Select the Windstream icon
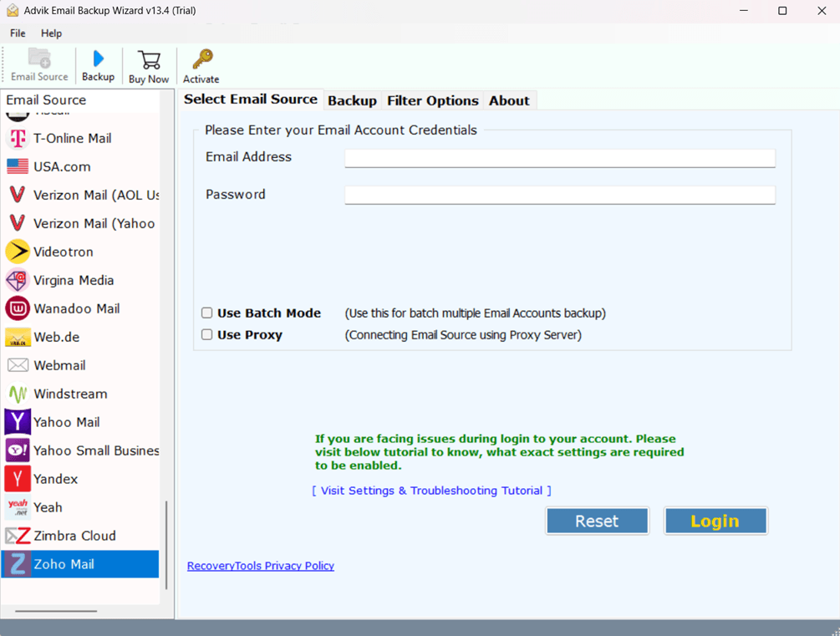Image resolution: width=840 pixels, height=636 pixels. [x=18, y=394]
